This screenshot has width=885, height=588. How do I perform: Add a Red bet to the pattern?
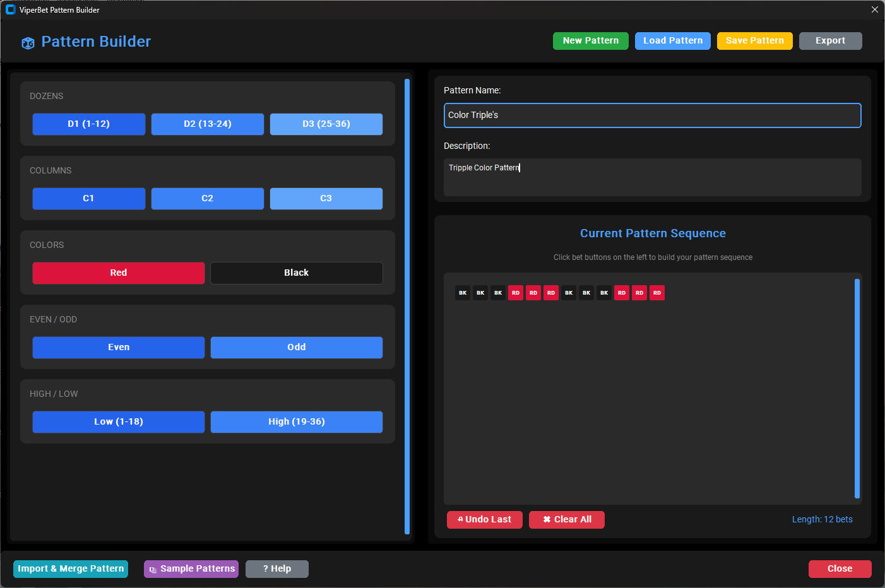(x=119, y=273)
